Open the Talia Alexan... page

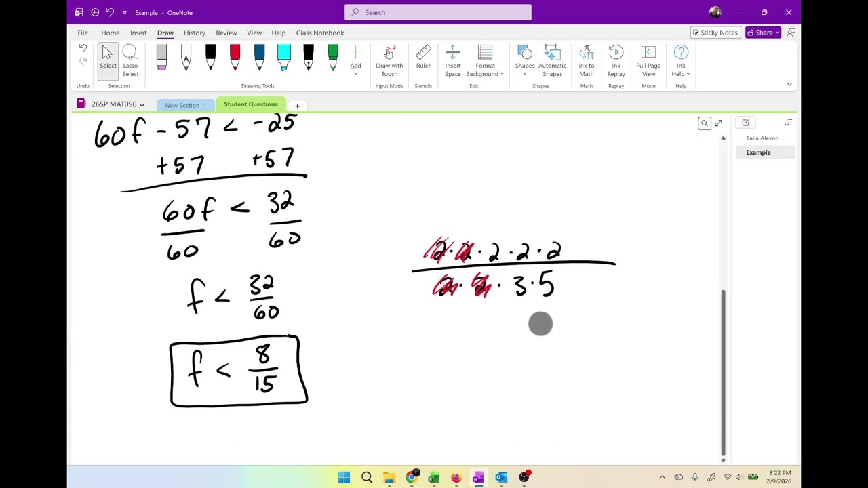point(765,138)
